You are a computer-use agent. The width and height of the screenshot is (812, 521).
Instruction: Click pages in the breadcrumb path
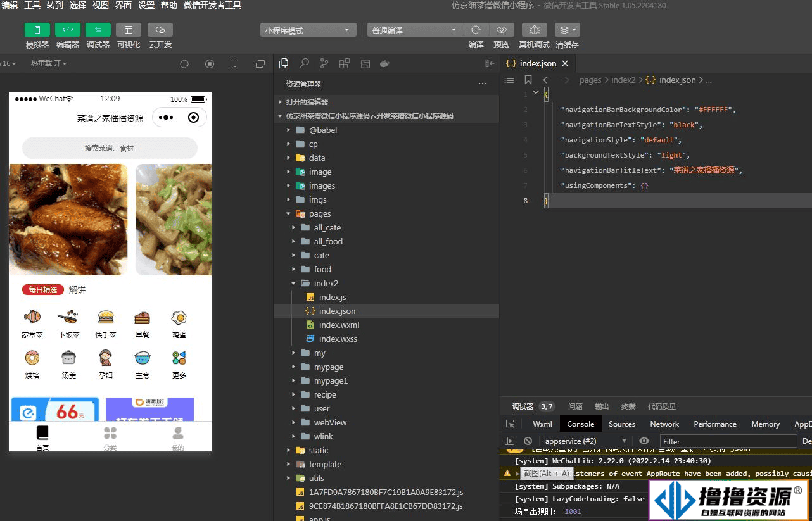click(590, 80)
